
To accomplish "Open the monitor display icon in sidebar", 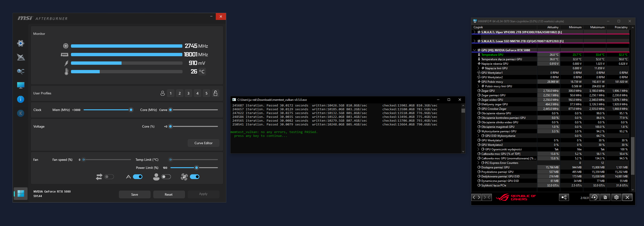I will [x=20, y=85].
